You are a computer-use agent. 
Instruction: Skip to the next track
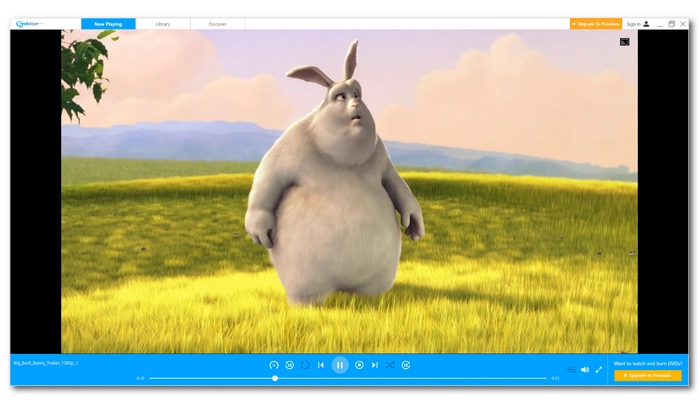pyautogui.click(x=375, y=365)
